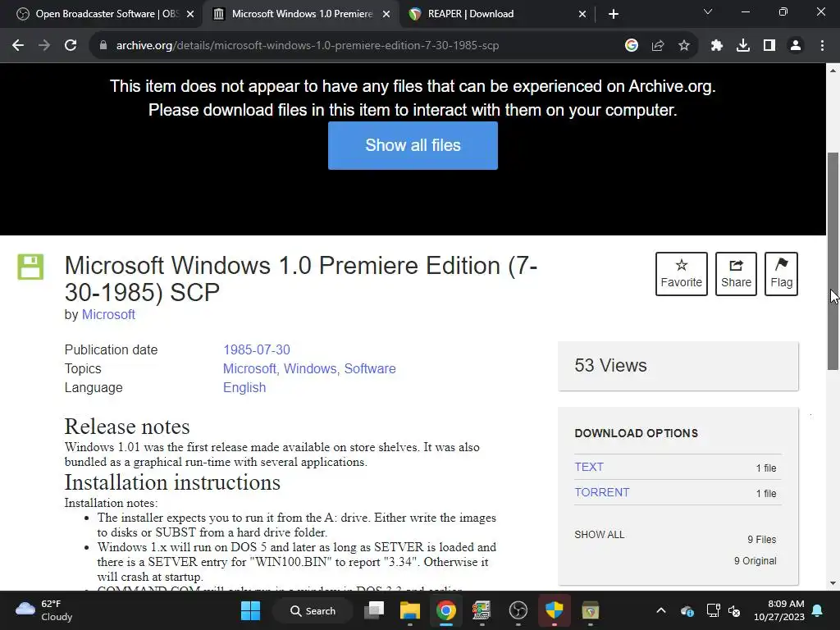Open the 1985-07-30 publication date link
This screenshot has height=630, width=840.
[x=257, y=349]
